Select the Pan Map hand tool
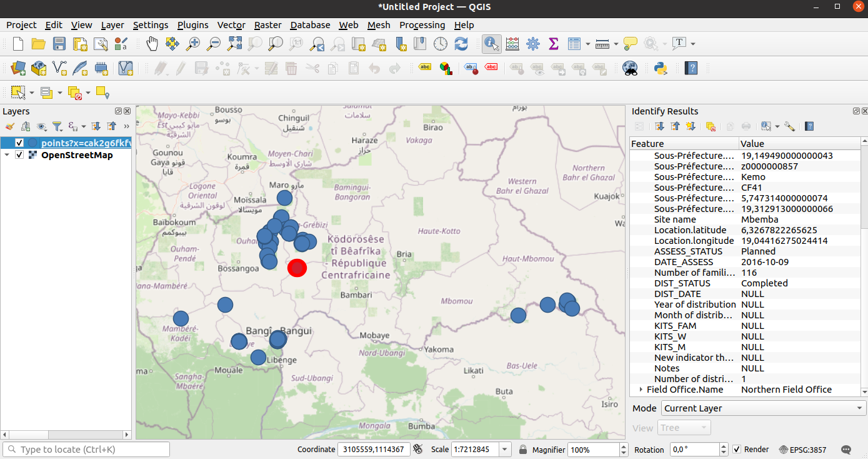Image resolution: width=868 pixels, height=459 pixels. tap(152, 44)
